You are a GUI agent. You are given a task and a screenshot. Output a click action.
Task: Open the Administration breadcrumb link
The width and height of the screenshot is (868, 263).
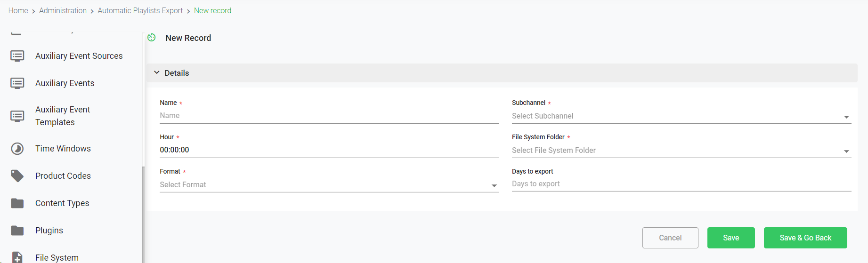[x=63, y=10]
